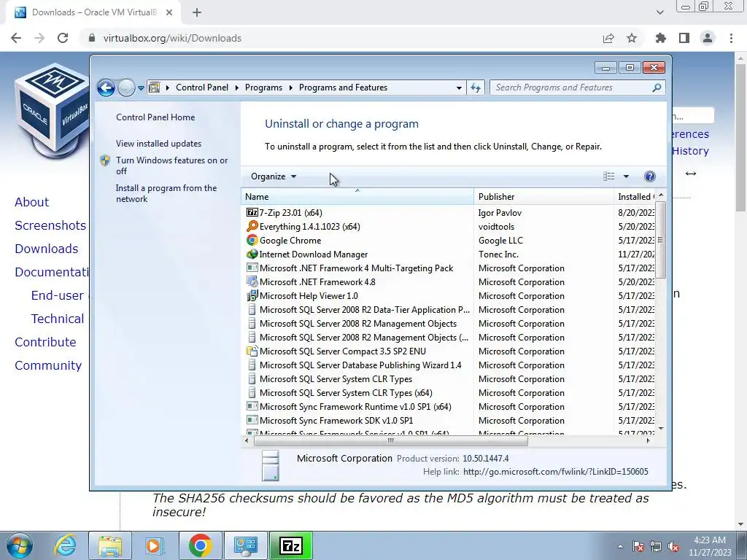This screenshot has height=560, width=747.
Task: Click the SQL Server Compact 3.5 icon
Action: [252, 351]
